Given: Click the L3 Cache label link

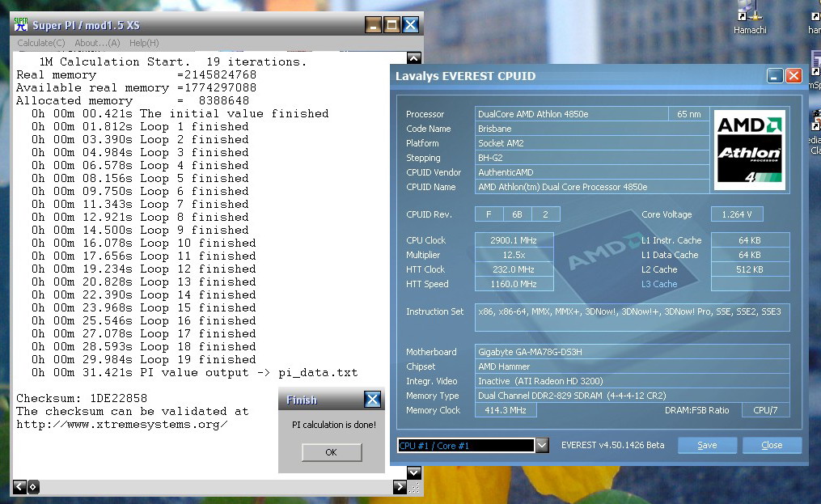Looking at the screenshot, I should [x=659, y=284].
